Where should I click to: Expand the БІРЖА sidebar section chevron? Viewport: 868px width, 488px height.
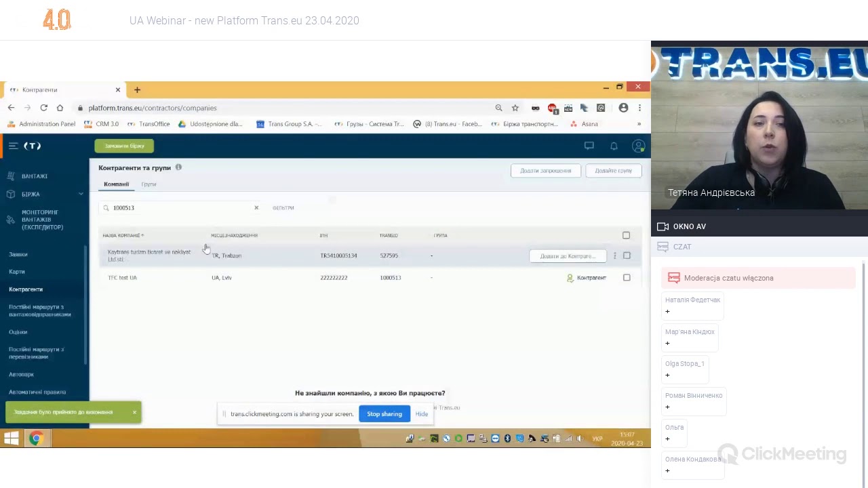81,195
